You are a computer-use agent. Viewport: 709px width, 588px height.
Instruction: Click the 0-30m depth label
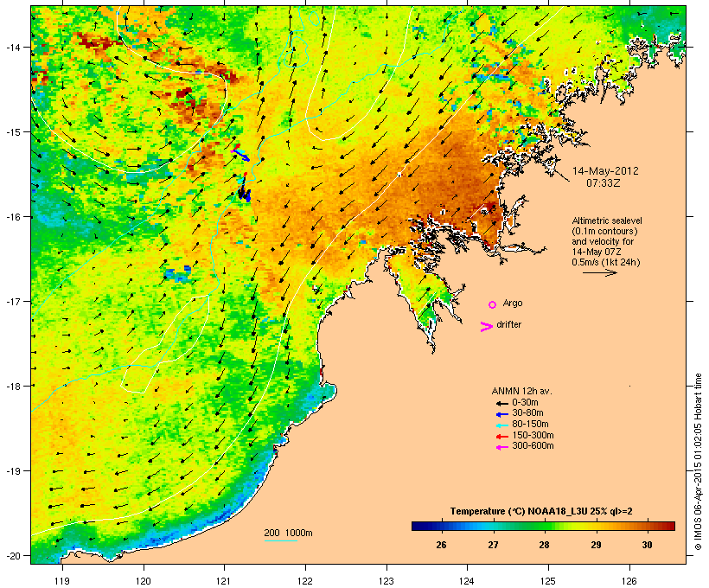point(525,403)
